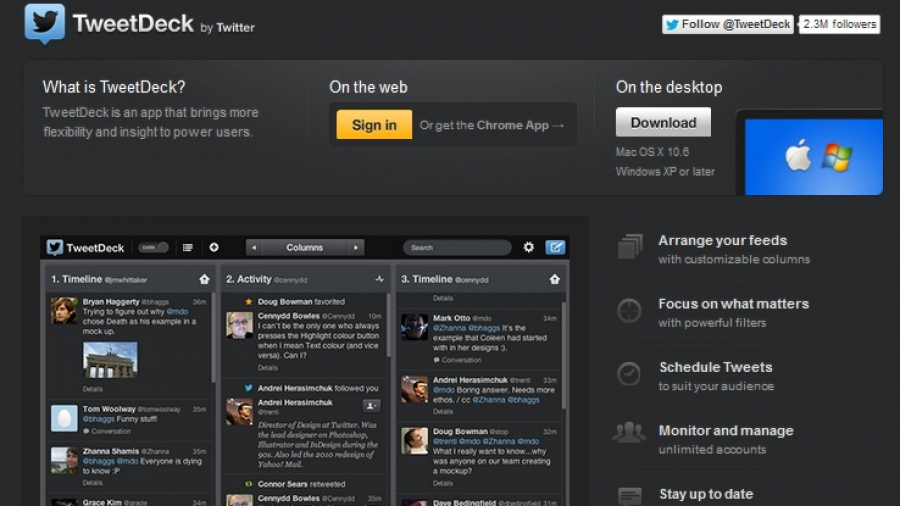Click Arrange your feeds stacked icon
Image resolution: width=900 pixels, height=506 pixels.
[630, 247]
